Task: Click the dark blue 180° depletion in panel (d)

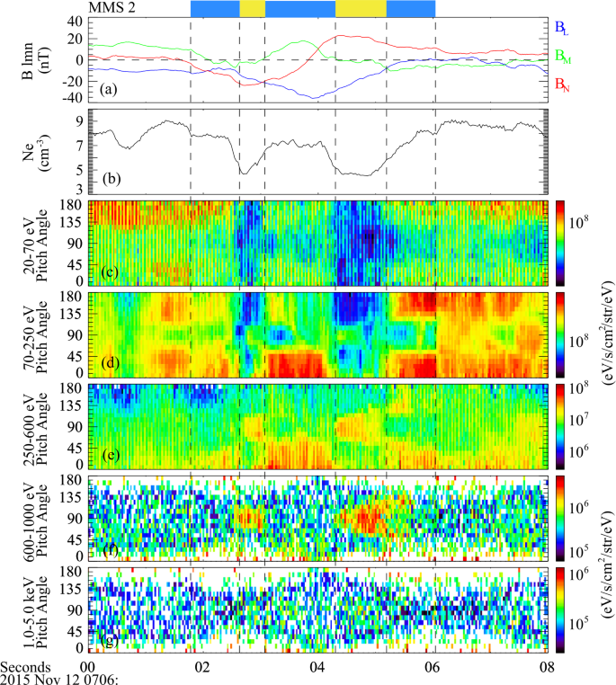Action: coord(354,308)
